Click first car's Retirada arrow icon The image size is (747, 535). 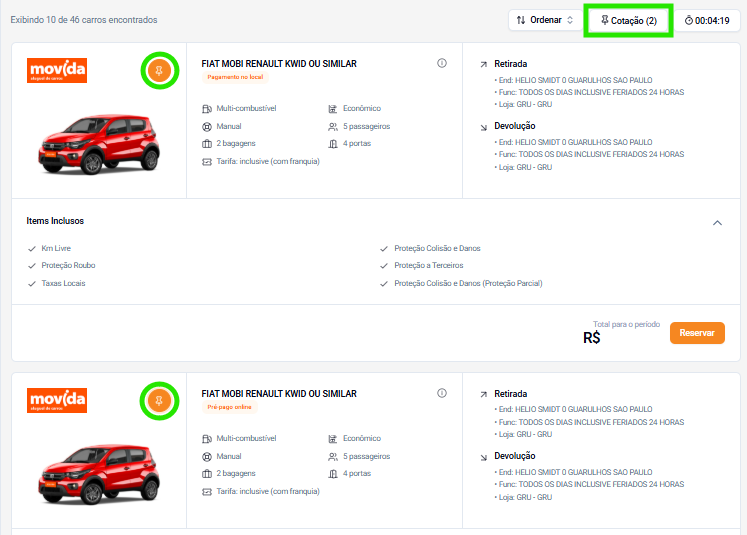coord(484,64)
